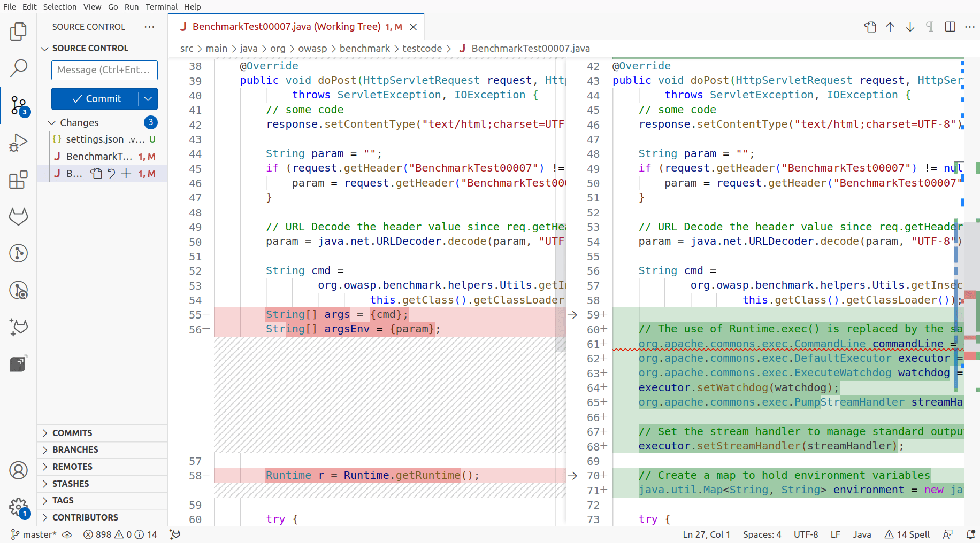Toggle inline/side-by-side split view icon

point(950,27)
